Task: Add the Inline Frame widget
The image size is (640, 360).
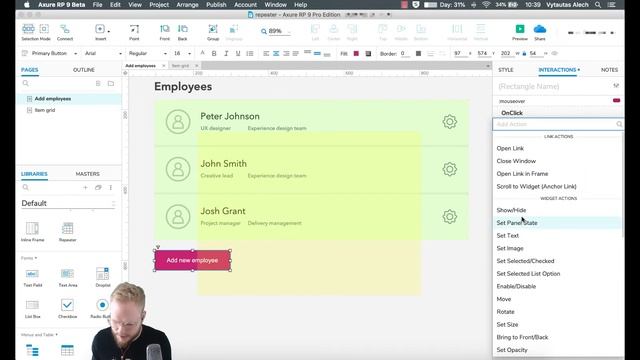Action: 32,231
